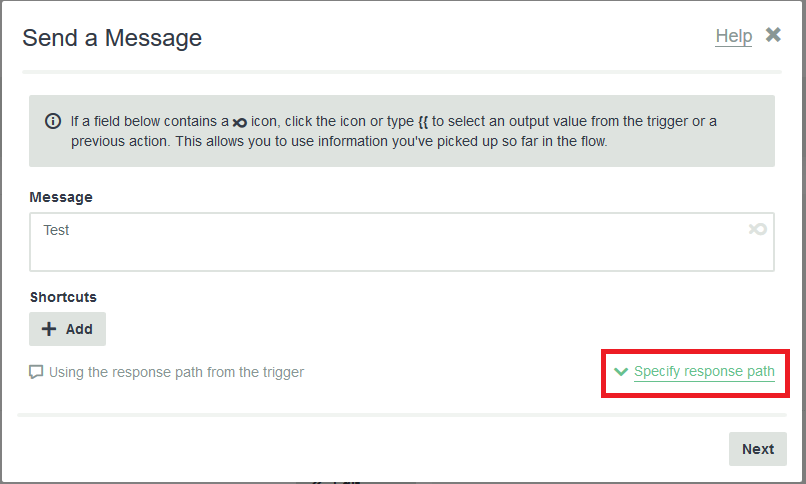Click the bold '{{' characters in the banner
806x484 pixels.
pyautogui.click(x=423, y=122)
